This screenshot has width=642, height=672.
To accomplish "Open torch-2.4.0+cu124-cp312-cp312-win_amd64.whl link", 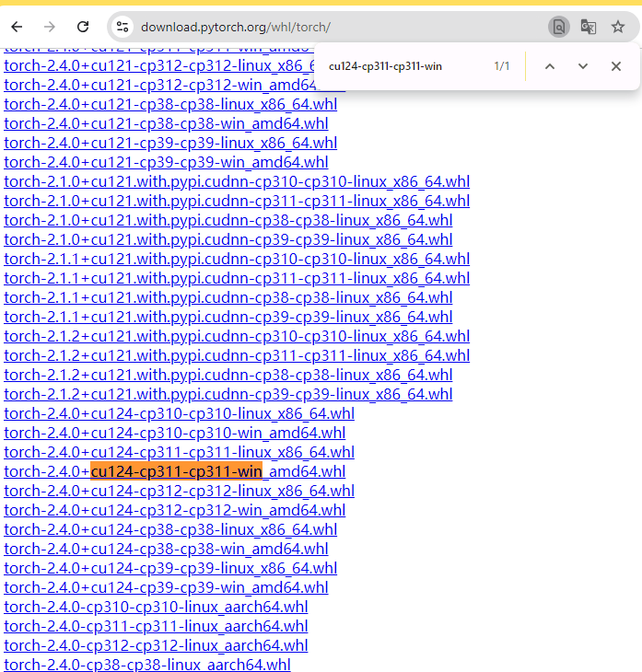I will point(174,510).
